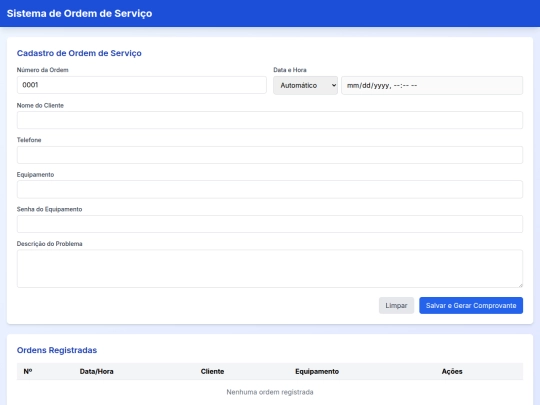The height and width of the screenshot is (405, 540).
Task: Click the Ordens Registradas heading
Action: coord(57,350)
